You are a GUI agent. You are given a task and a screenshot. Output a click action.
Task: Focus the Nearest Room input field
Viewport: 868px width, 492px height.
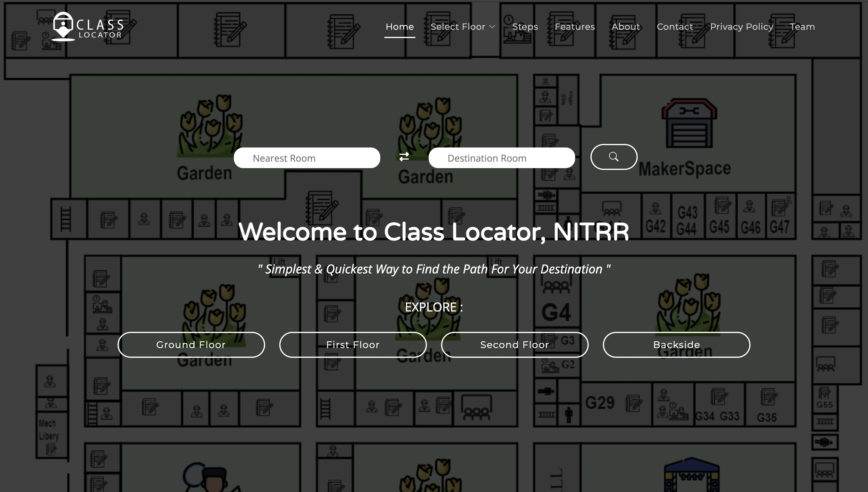[307, 158]
